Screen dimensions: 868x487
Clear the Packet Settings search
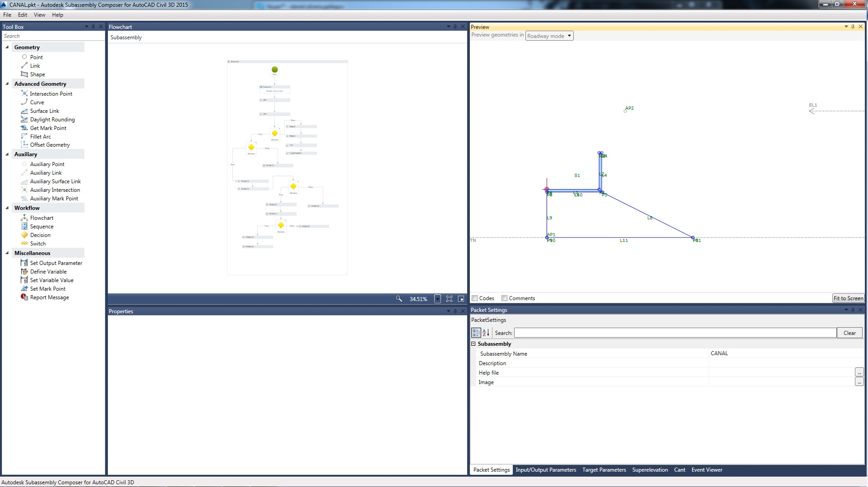click(849, 333)
